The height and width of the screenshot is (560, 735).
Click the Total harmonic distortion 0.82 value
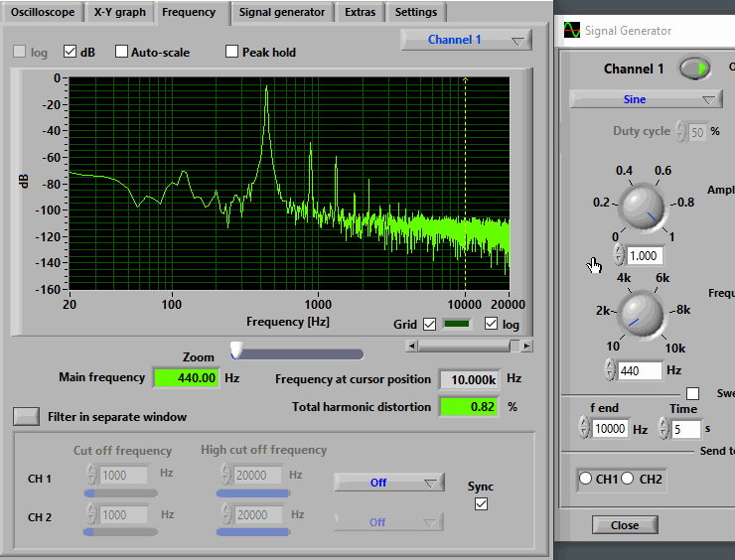(469, 407)
